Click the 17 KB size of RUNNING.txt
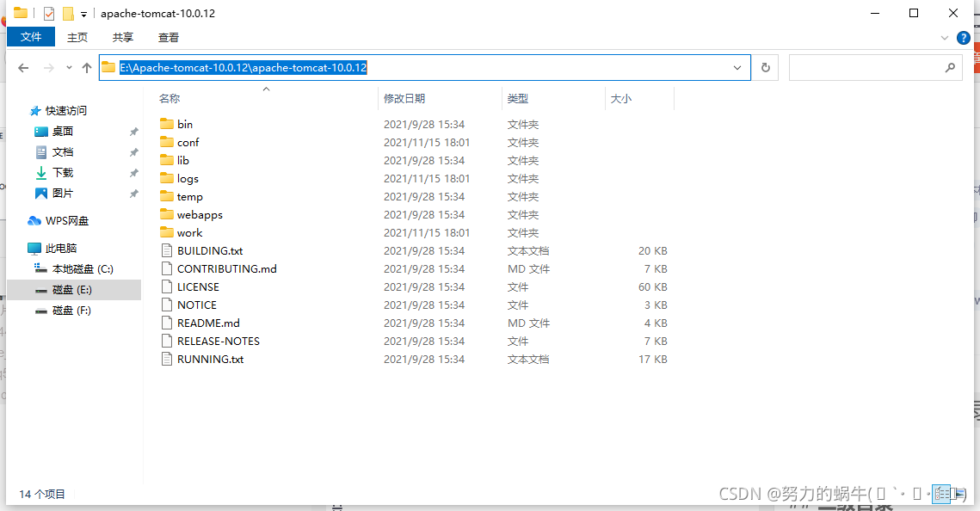Viewport: 980px width, 511px height. [652, 360]
